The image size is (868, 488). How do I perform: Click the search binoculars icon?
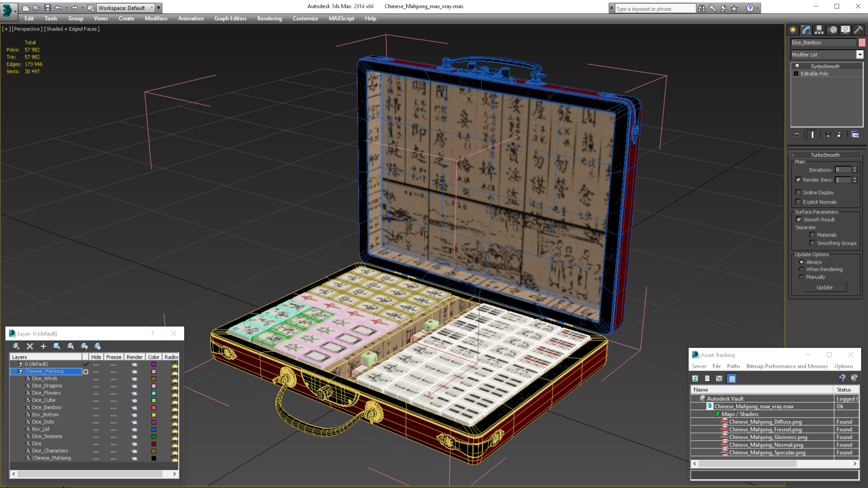[x=702, y=8]
